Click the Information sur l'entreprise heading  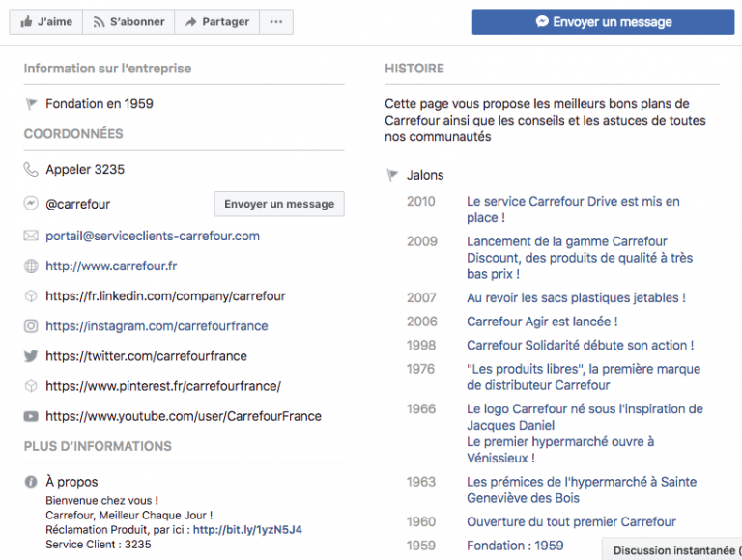click(x=107, y=69)
